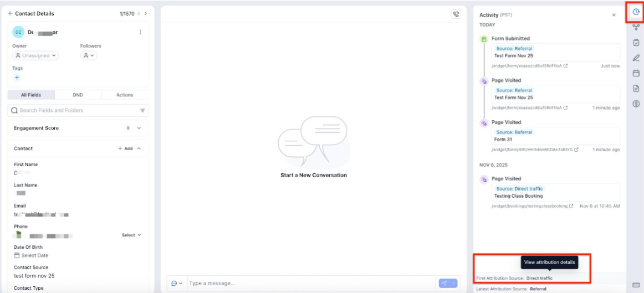Switch to the DND tab
644x293 pixels.
[78, 95]
